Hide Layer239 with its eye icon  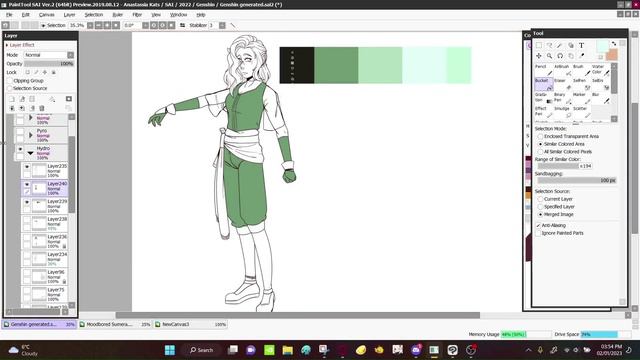point(27,202)
